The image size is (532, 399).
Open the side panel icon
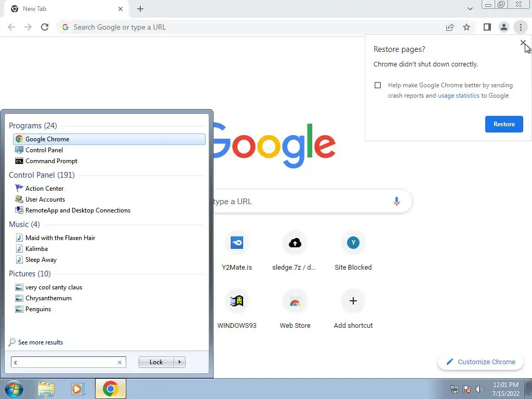coord(487,27)
